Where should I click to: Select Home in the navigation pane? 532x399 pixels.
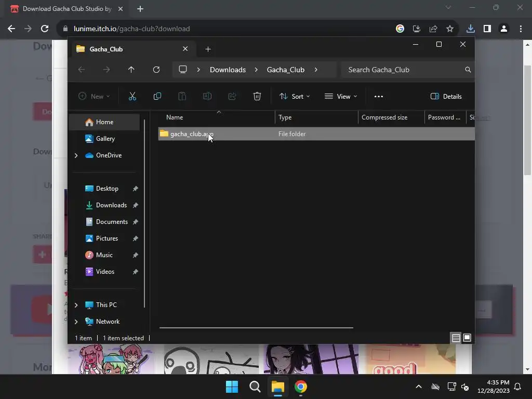coord(104,122)
